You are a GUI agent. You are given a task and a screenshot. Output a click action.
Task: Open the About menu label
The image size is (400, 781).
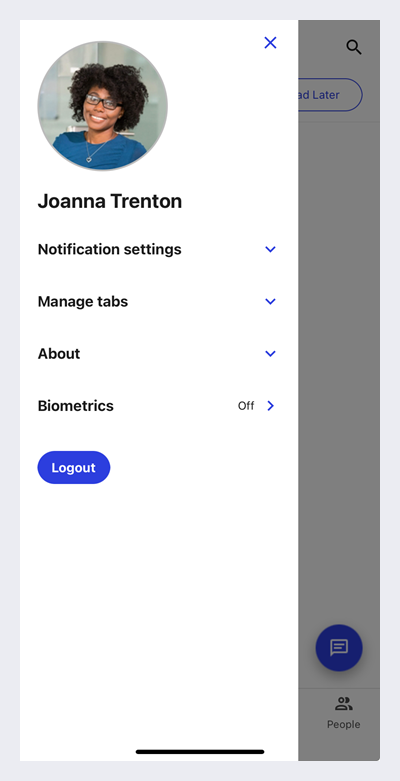point(59,354)
